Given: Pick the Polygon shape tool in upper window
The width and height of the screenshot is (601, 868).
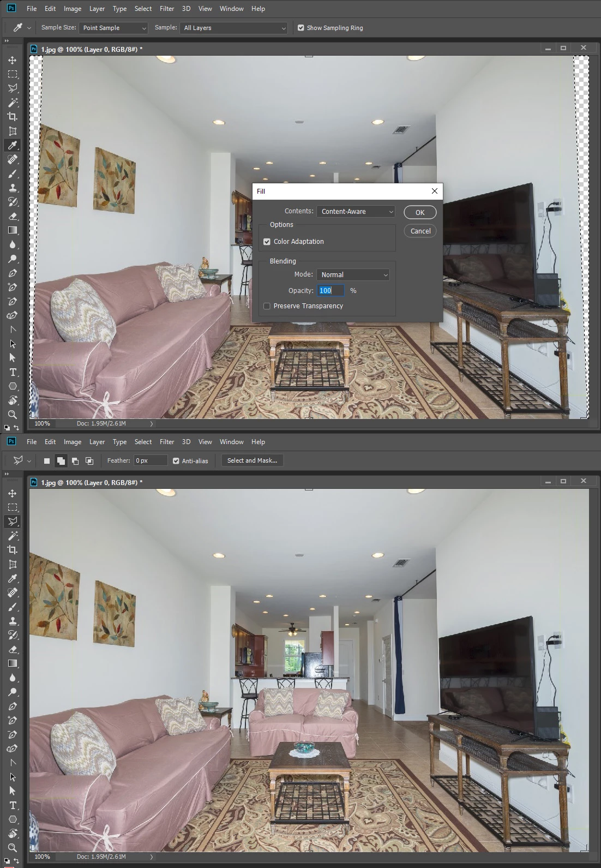Looking at the screenshot, I should point(13,386).
